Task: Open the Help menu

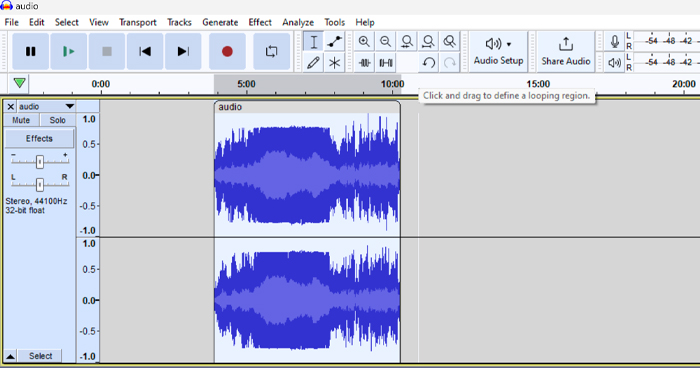Action: tap(365, 22)
